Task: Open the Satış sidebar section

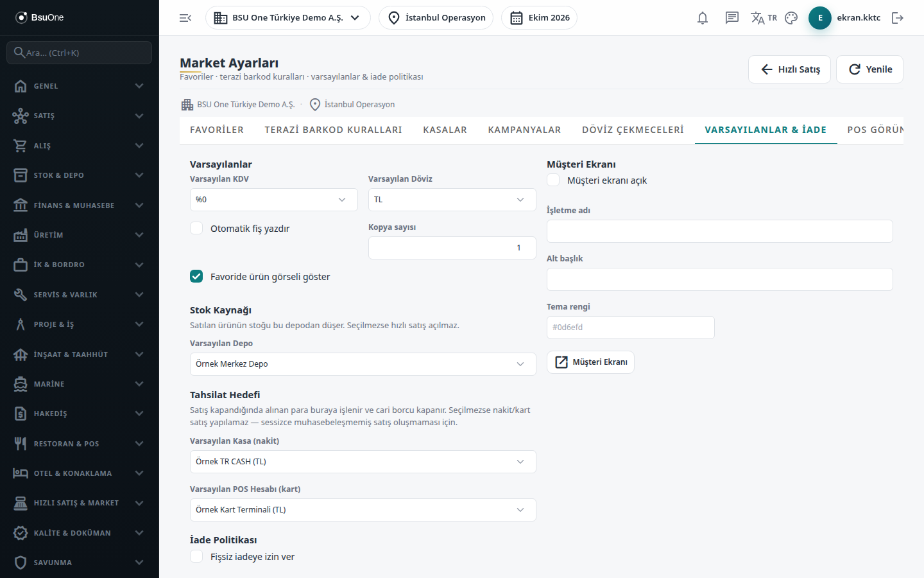Action: (80, 116)
